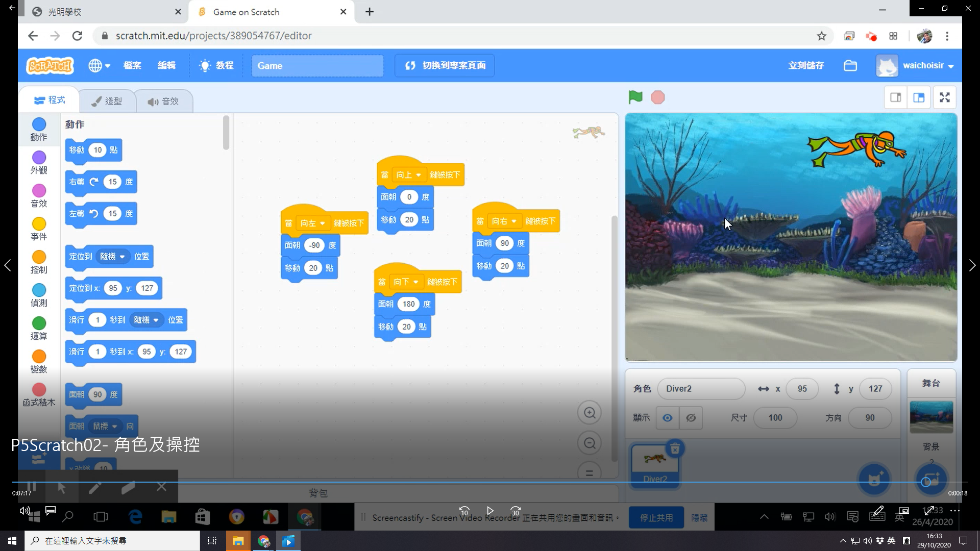The image size is (980, 551).
Task: Click the 移動 10 點 palette block
Action: click(x=94, y=150)
